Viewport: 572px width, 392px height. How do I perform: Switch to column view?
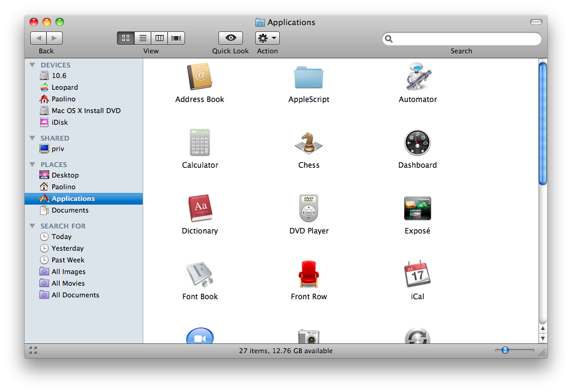pos(159,38)
